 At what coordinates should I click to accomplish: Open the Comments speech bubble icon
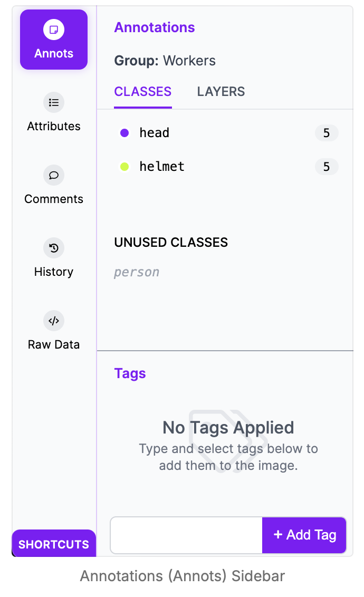coord(54,175)
